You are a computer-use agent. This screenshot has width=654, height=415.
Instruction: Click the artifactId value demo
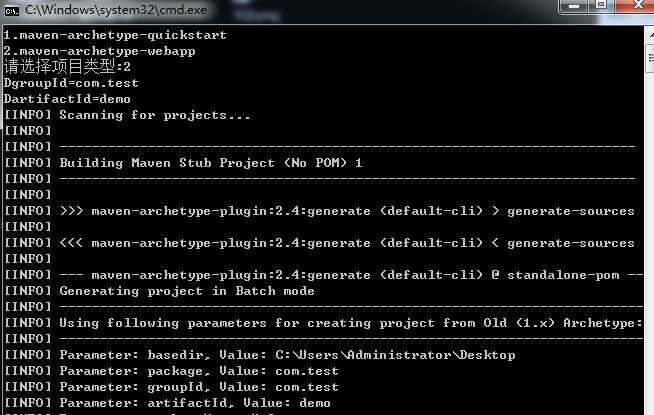click(x=315, y=403)
